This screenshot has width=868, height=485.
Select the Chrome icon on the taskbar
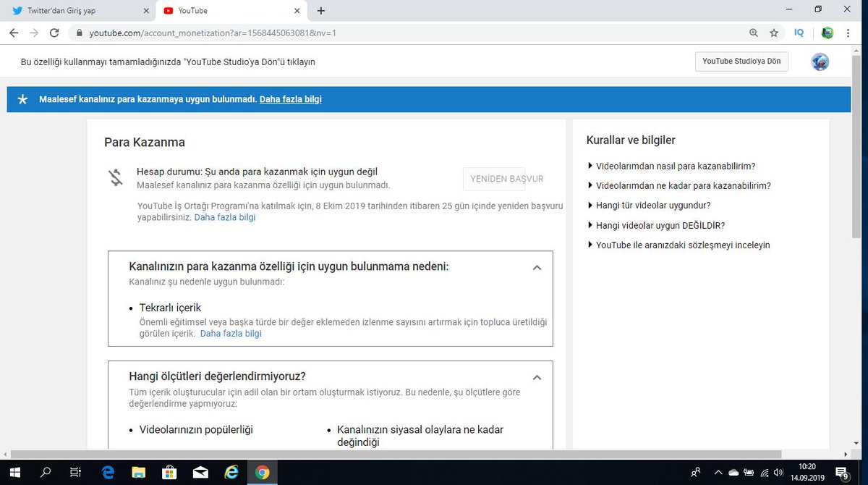tap(262, 472)
